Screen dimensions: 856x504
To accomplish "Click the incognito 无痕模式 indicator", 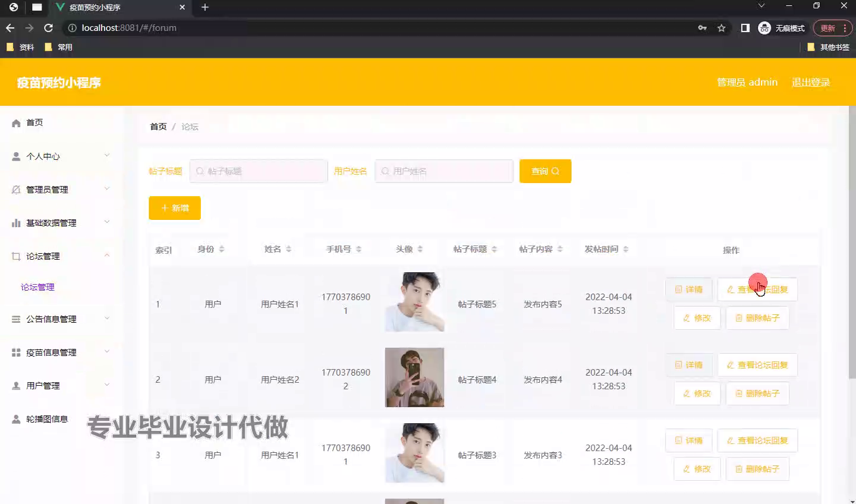I will click(782, 28).
